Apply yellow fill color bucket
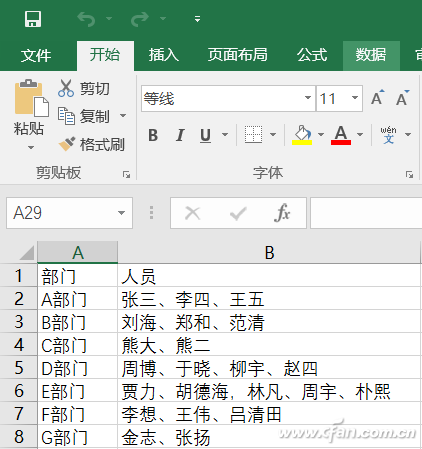 pos(302,135)
